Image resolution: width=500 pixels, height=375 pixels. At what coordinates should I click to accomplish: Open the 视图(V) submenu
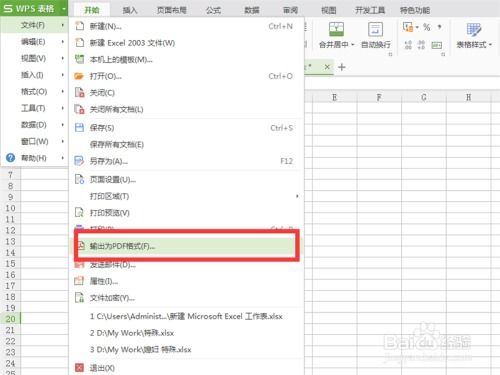tap(34, 58)
